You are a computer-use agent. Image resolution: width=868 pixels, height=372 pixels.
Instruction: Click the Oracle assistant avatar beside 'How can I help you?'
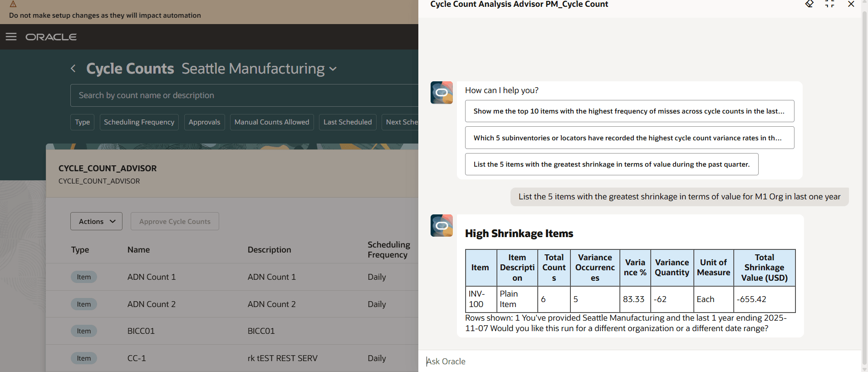(x=441, y=93)
